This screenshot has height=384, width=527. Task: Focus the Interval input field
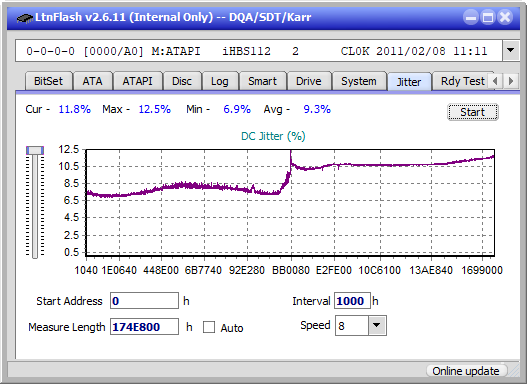click(352, 300)
